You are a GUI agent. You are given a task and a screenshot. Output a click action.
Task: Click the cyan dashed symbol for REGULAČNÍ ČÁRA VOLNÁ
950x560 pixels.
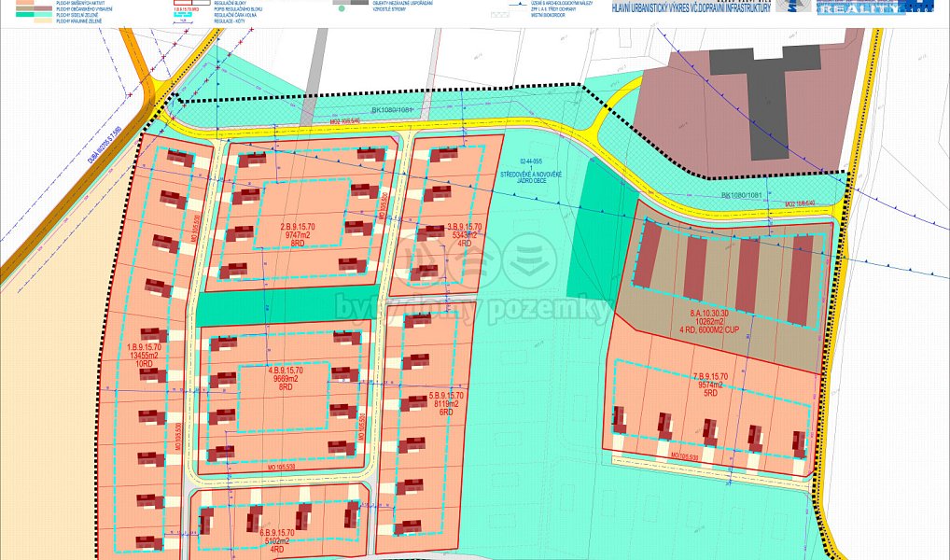tap(183, 15)
